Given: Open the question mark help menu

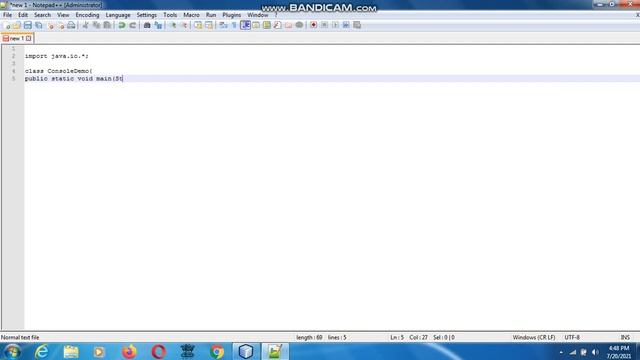Looking at the screenshot, I should (276, 15).
